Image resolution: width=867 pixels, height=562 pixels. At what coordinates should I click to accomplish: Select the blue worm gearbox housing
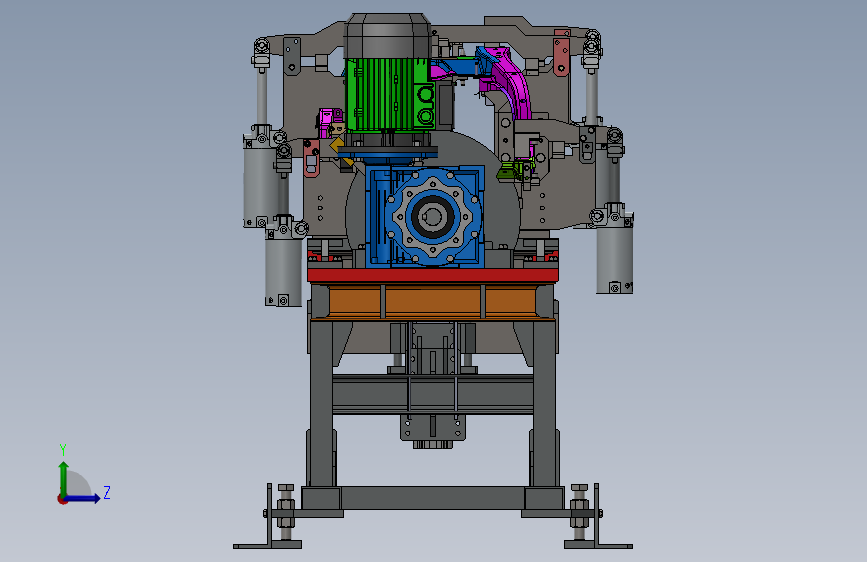[x=425, y=216]
